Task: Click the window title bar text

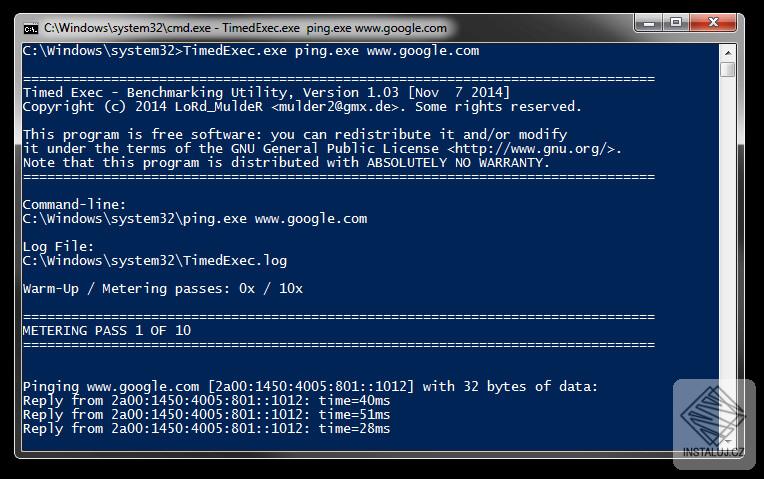Action: (245, 28)
